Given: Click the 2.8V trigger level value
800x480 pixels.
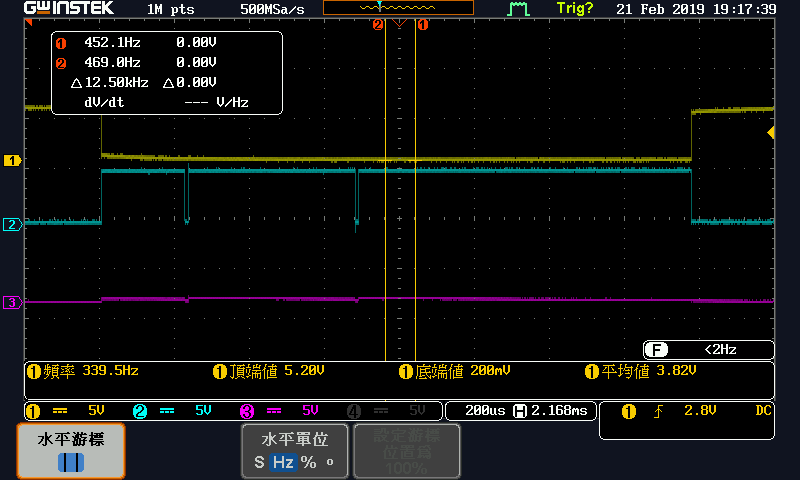Looking at the screenshot, I should (700, 411).
